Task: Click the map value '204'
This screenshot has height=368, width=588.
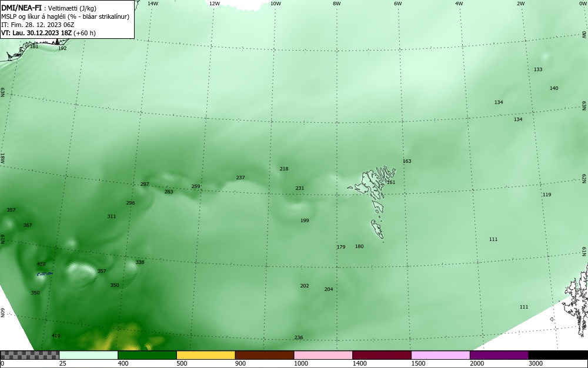Action: [x=329, y=289]
